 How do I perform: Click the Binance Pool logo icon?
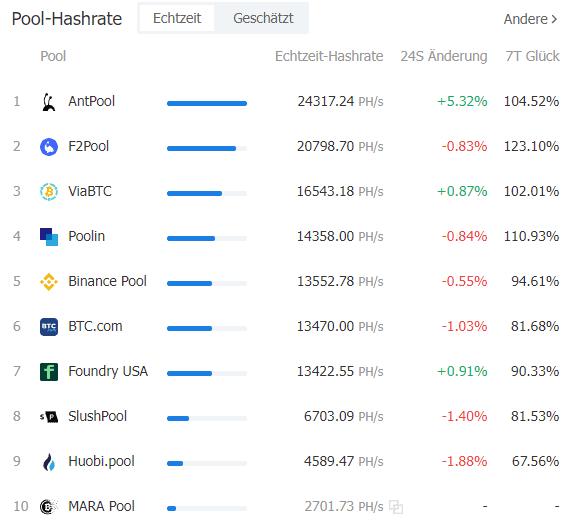[x=49, y=282]
